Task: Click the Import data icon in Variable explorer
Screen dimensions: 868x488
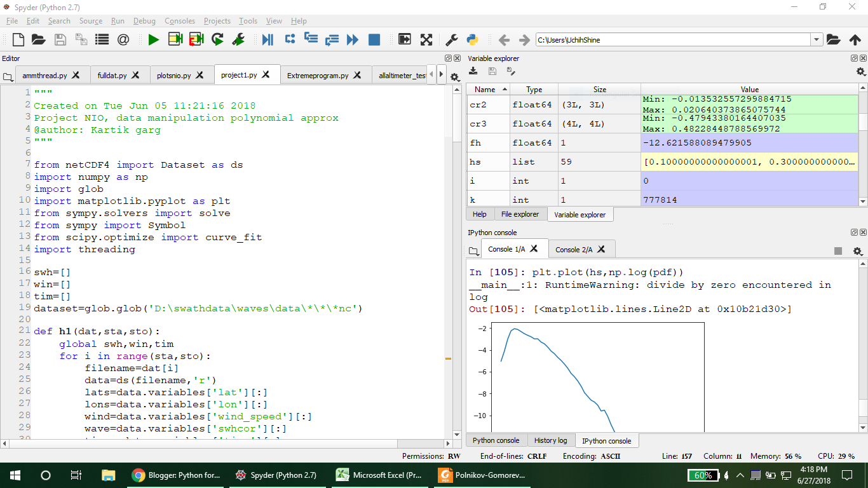Action: tap(473, 71)
